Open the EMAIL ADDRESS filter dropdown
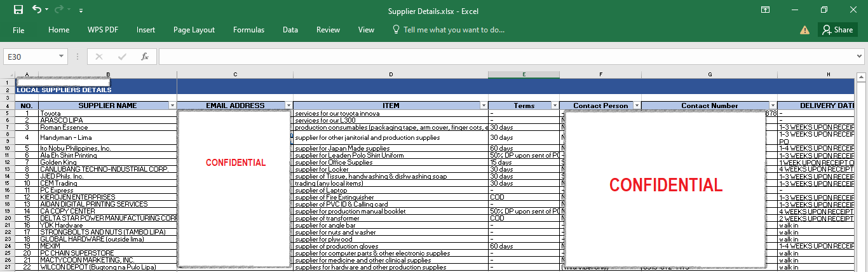The width and height of the screenshot is (868, 272). coord(288,105)
